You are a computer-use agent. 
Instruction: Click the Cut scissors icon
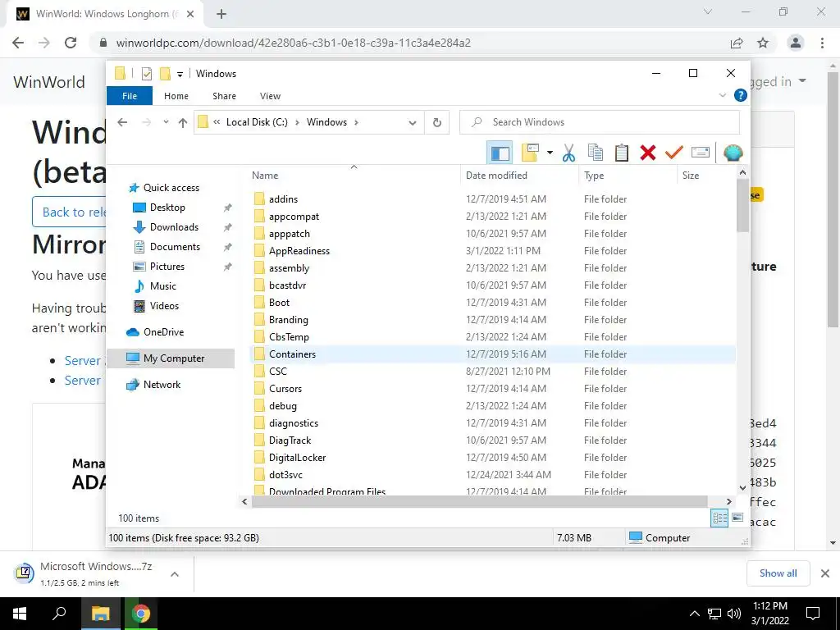tap(569, 153)
